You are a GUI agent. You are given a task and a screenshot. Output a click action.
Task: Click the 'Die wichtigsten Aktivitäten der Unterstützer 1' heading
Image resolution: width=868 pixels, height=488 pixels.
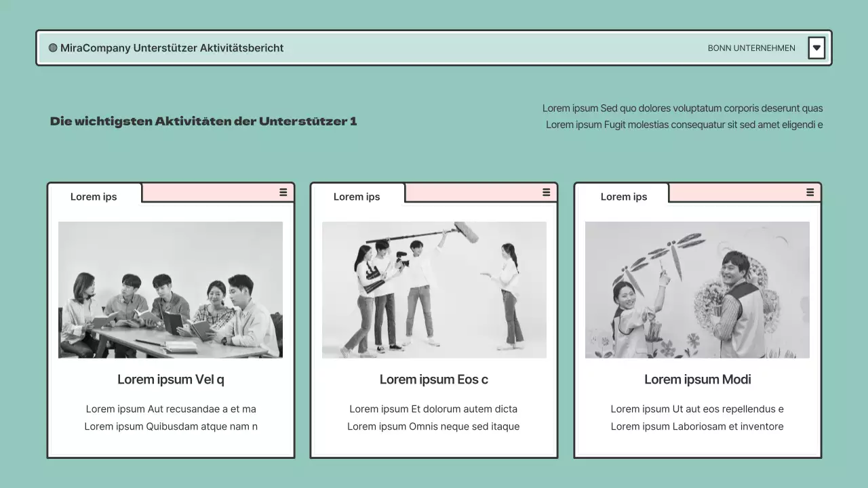click(x=203, y=121)
